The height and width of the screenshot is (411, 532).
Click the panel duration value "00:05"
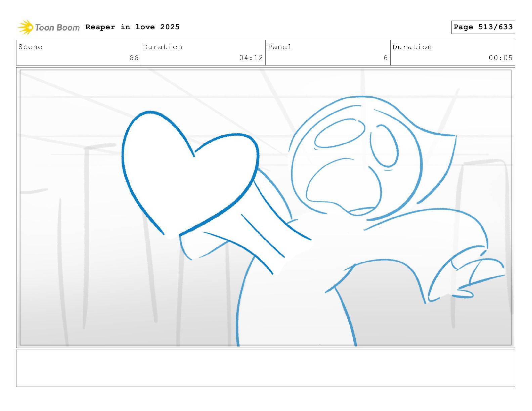(500, 58)
